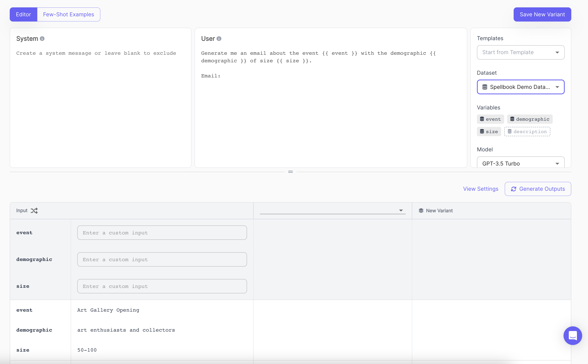Click the custom input field for event
Viewport: 588px width, 364px height.
(162, 233)
